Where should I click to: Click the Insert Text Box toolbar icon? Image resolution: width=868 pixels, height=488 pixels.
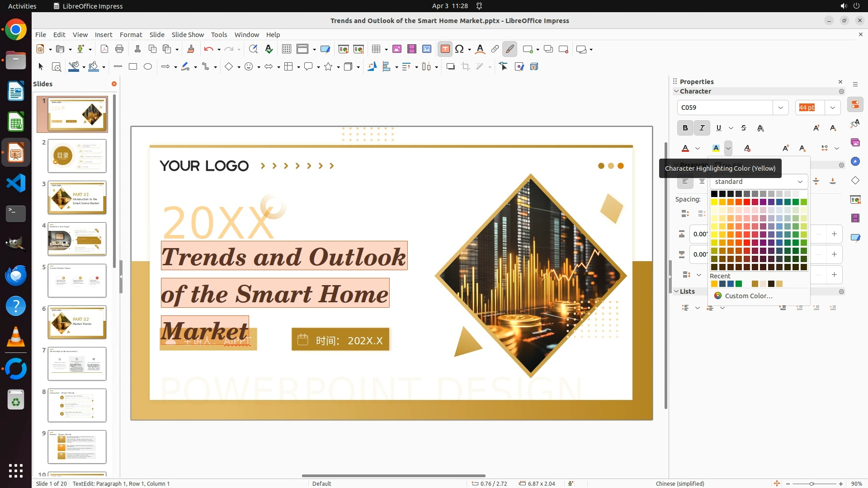445,49
